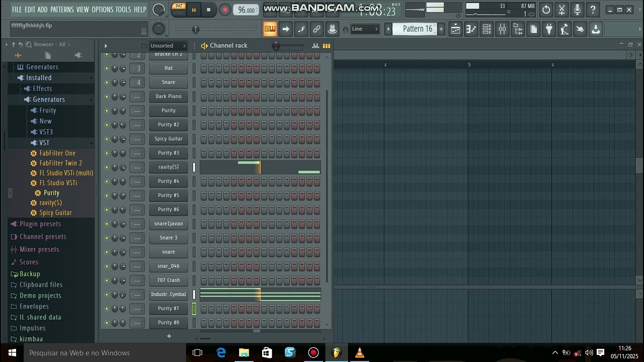Click the snare1javan channel button
The width and height of the screenshot is (644, 362).
(x=169, y=224)
